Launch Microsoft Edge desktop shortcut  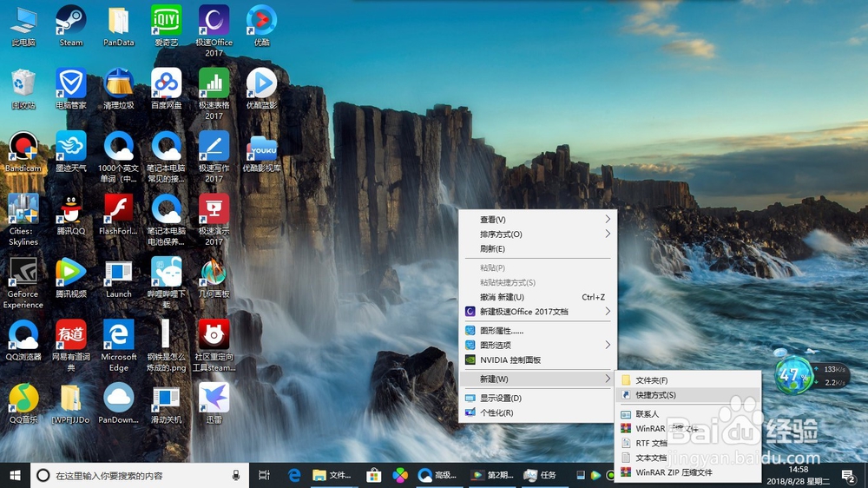pos(118,345)
